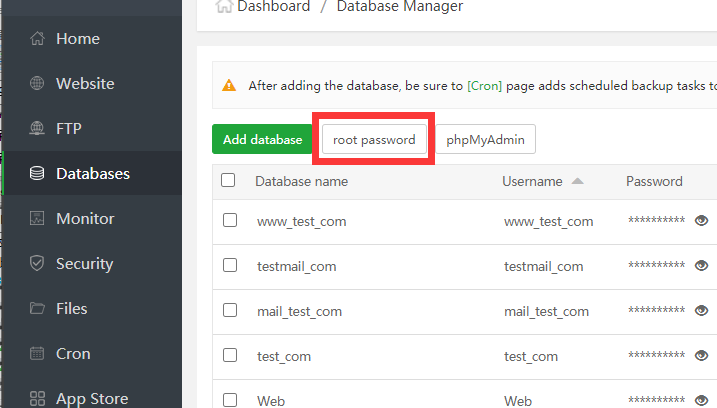The image size is (717, 408).
Task: Click the Cron calendar icon
Action: (37, 353)
